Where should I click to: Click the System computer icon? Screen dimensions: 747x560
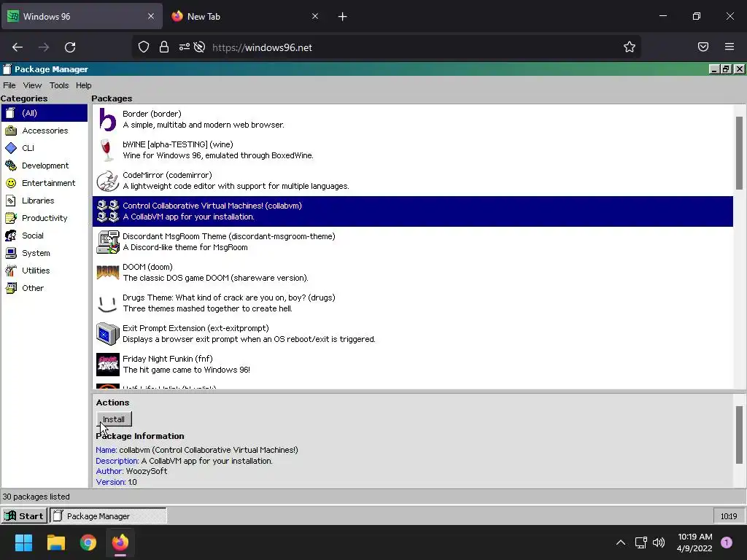(10, 253)
